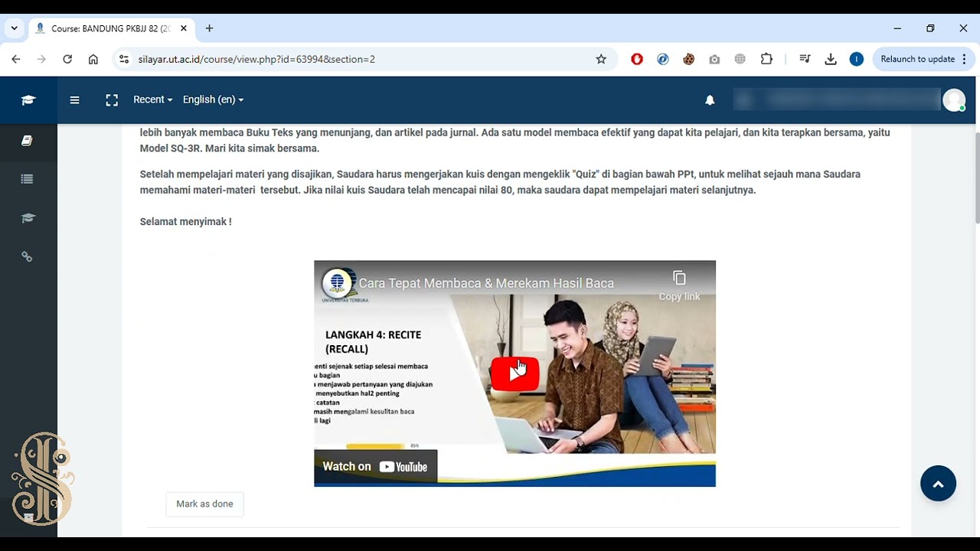This screenshot has height=551, width=980.
Task: Open the Extensions puzzle icon
Action: pos(766,59)
